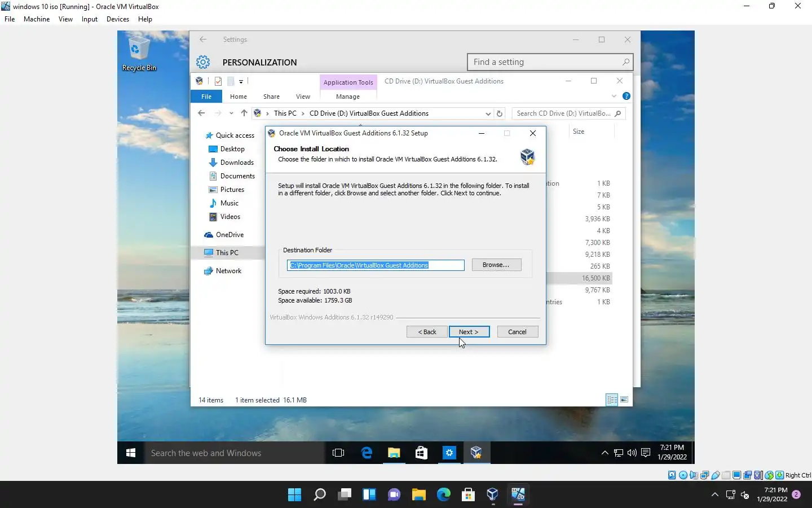The image size is (812, 508).
Task: Click network adapters indicator in VirtualBox status bar
Action: 704,475
